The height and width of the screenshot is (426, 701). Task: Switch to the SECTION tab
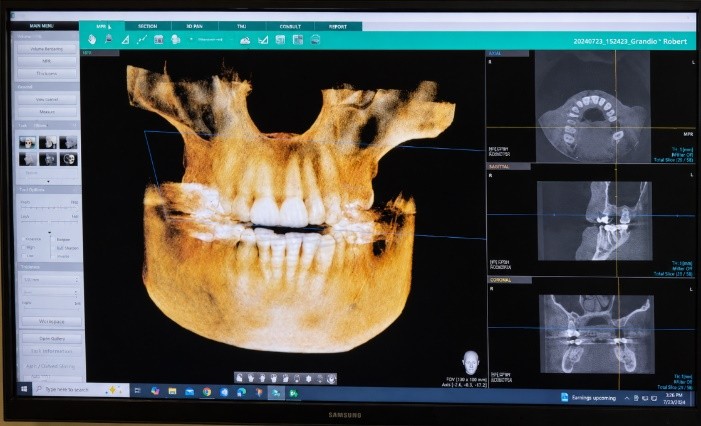[x=148, y=26]
